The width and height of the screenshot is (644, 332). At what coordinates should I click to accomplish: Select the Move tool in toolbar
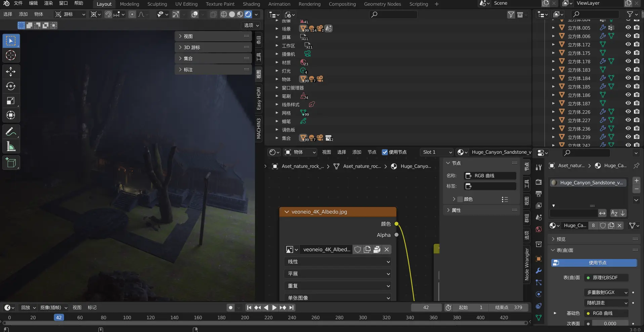tap(11, 71)
